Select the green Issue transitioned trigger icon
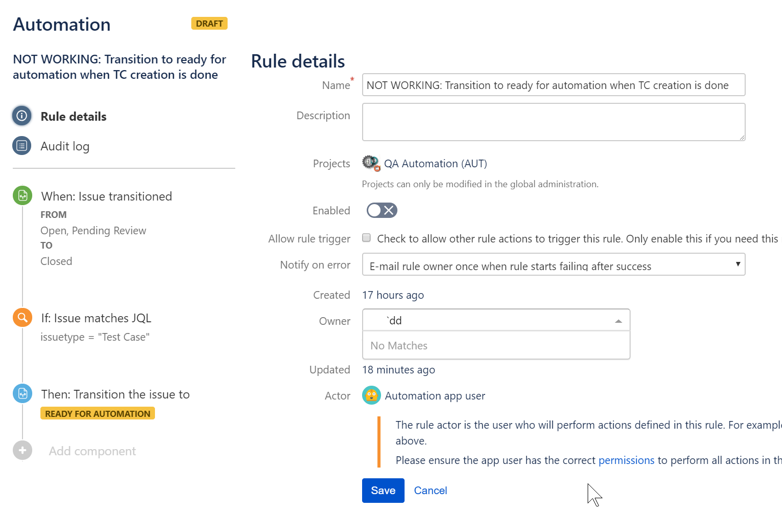Image resolution: width=782 pixels, height=532 pixels. pos(23,195)
